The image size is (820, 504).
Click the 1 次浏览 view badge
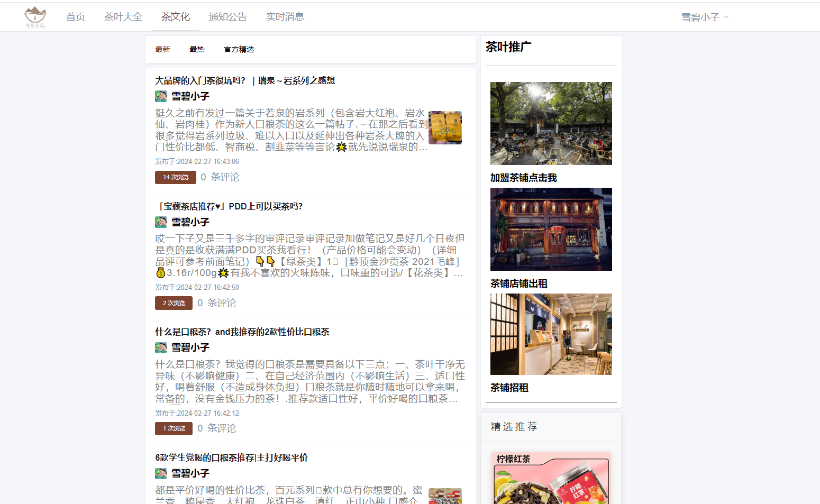click(x=174, y=428)
